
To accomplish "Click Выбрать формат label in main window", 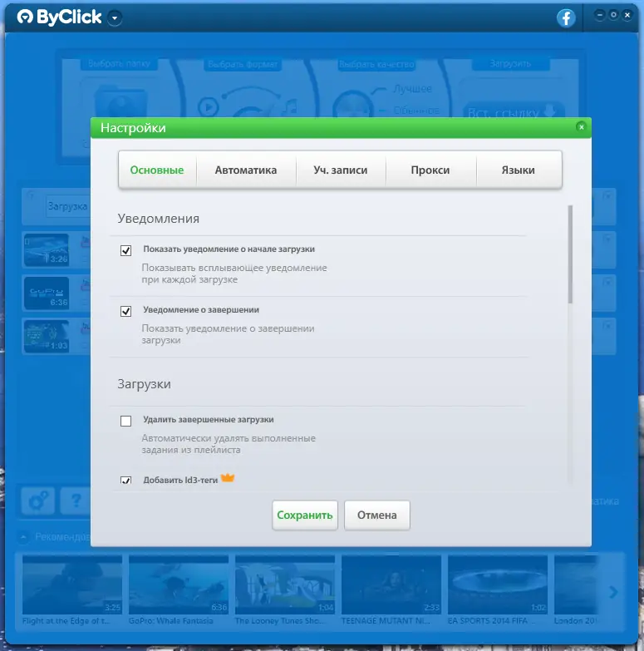I will 243,64.
